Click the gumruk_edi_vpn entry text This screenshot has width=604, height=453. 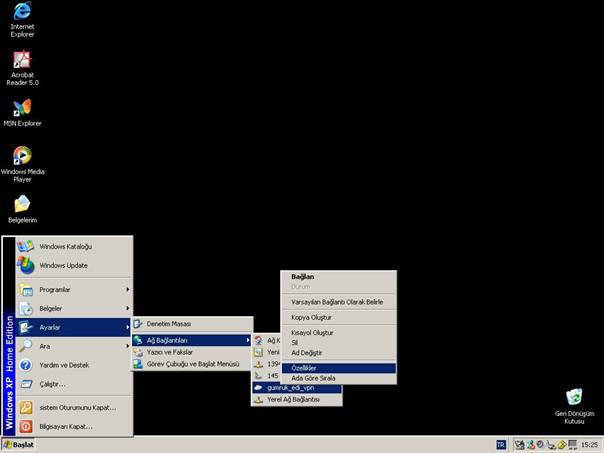pos(290,388)
